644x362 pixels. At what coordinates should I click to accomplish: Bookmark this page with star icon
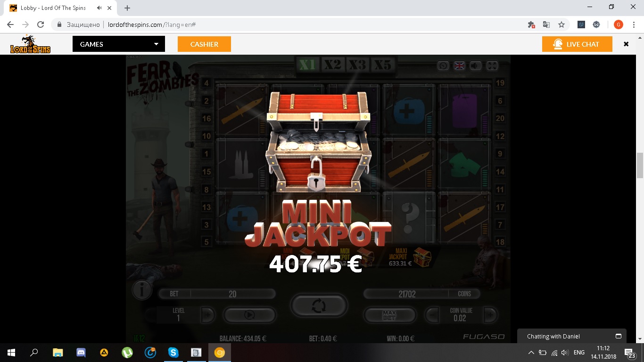tap(561, 25)
